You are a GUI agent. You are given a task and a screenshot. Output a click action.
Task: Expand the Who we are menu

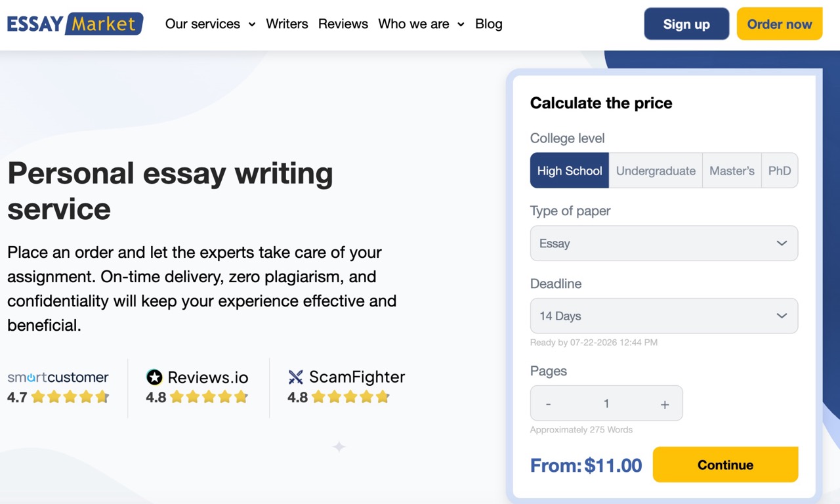coord(421,24)
